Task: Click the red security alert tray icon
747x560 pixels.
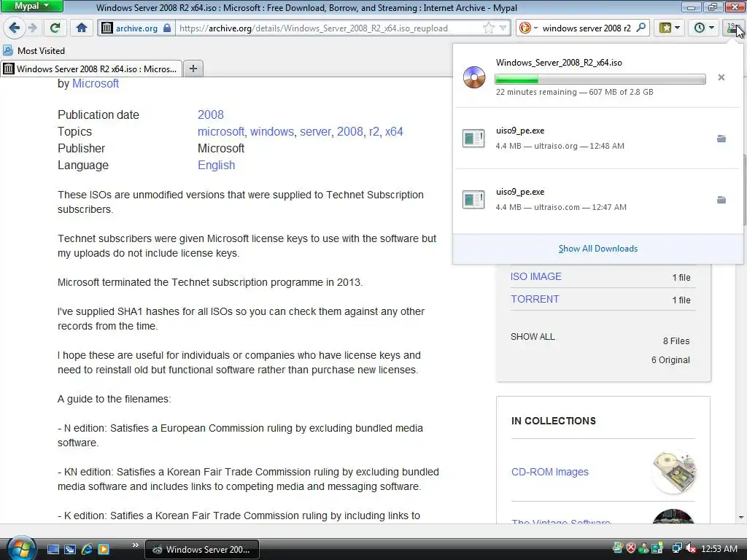Action: (631, 548)
